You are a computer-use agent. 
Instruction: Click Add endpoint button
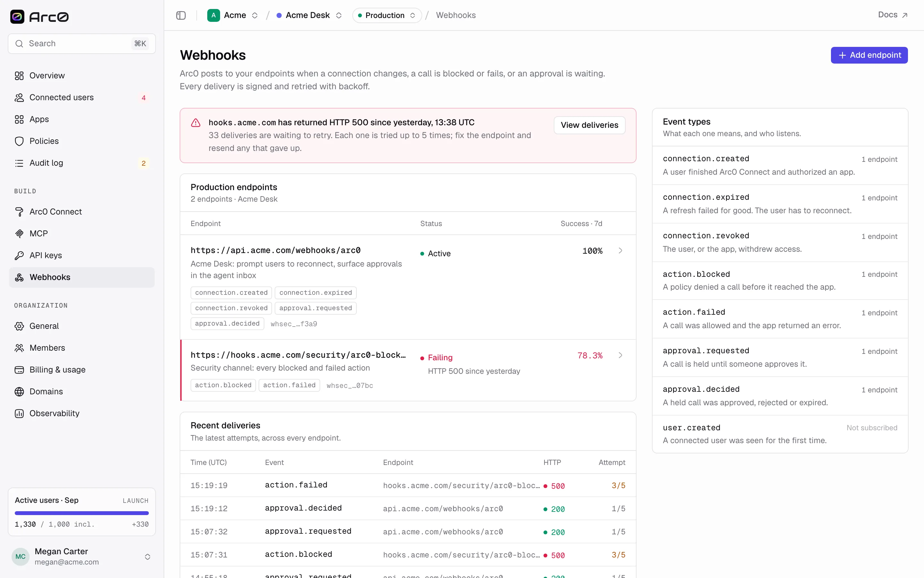(x=869, y=55)
